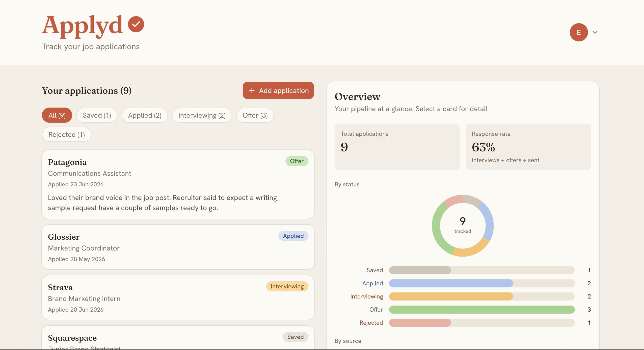Image resolution: width=644 pixels, height=350 pixels.
Task: Expand the account dropdown chevron
Action: coord(595,32)
